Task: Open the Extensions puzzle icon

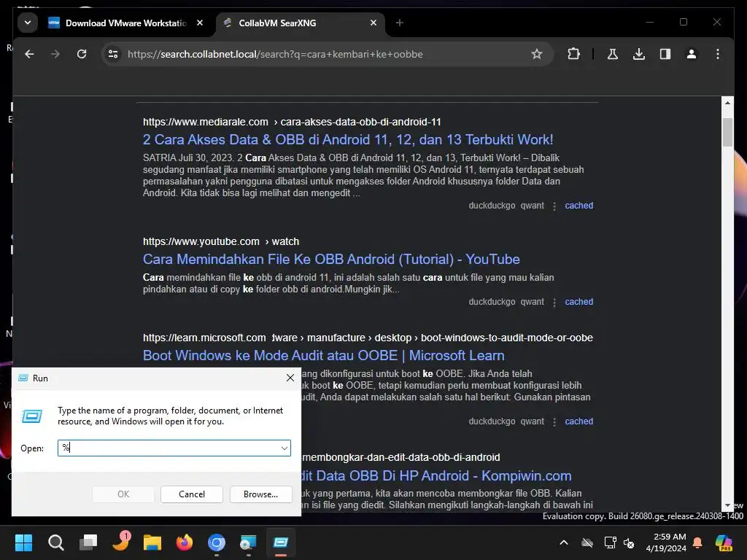Action: 573,54
